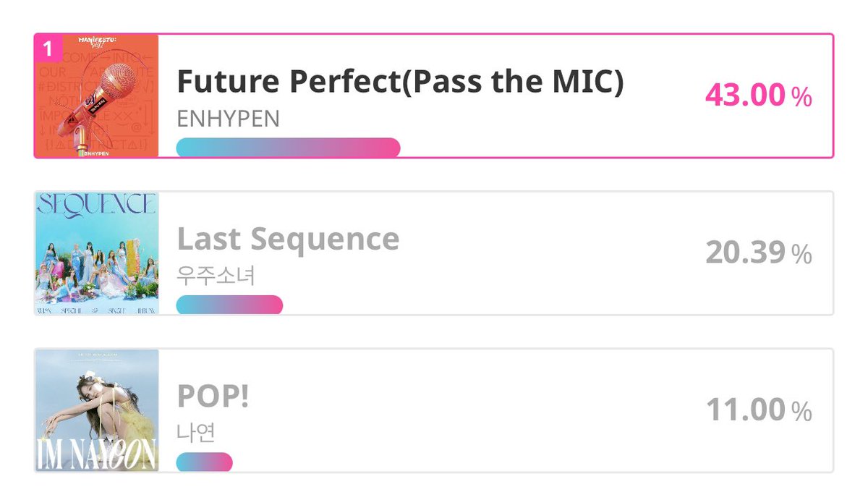This screenshot has height=500, width=868.
Task: Click the 11.00 % vote percentage
Action: pos(758,410)
